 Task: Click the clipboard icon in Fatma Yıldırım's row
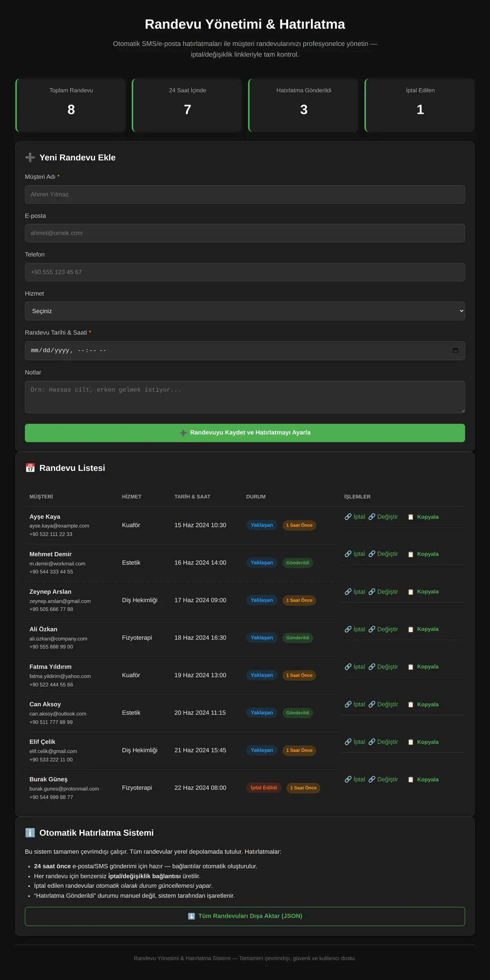coord(411,667)
